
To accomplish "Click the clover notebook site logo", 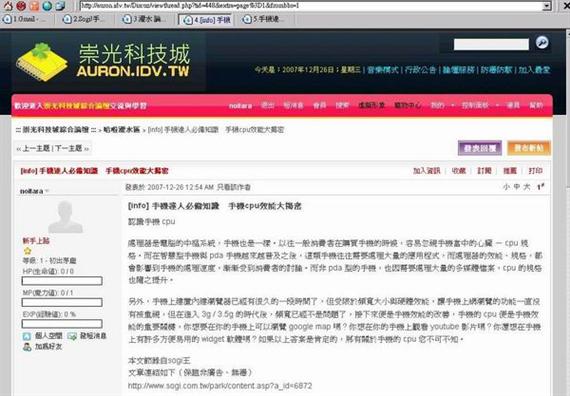I will click(x=41, y=62).
